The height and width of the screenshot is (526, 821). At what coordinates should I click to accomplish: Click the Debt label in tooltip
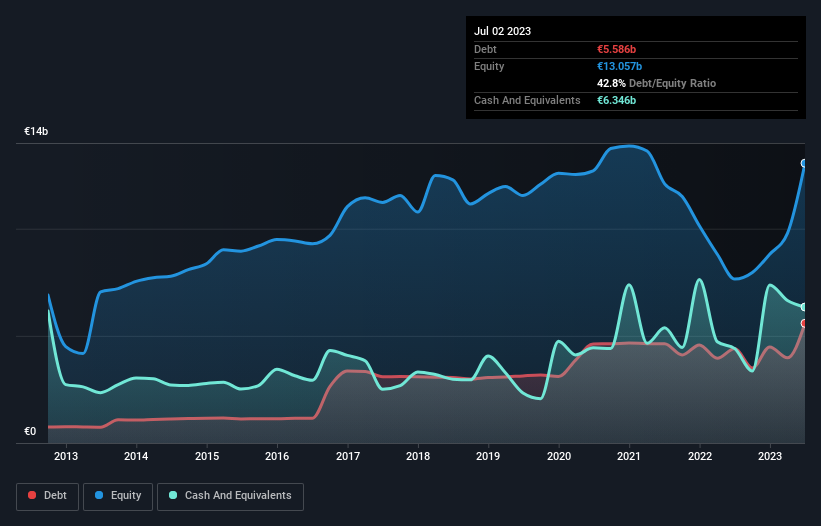[x=485, y=49]
